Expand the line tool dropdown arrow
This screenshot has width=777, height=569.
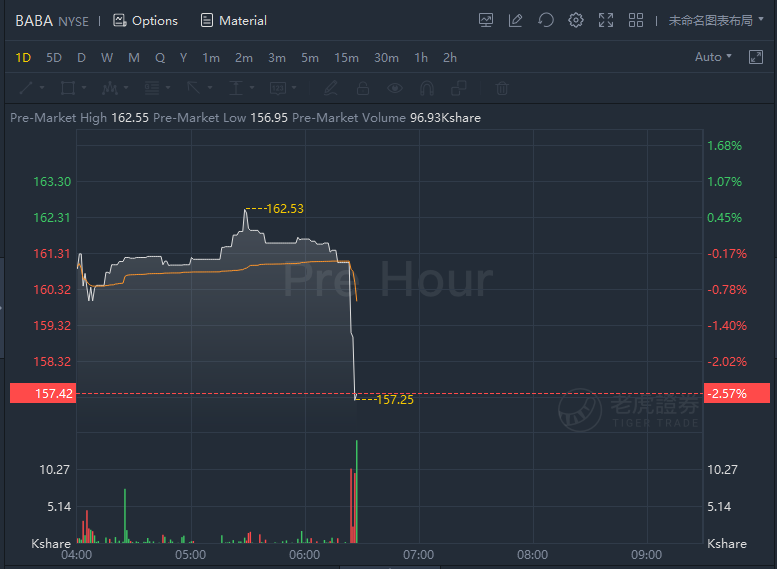42,88
